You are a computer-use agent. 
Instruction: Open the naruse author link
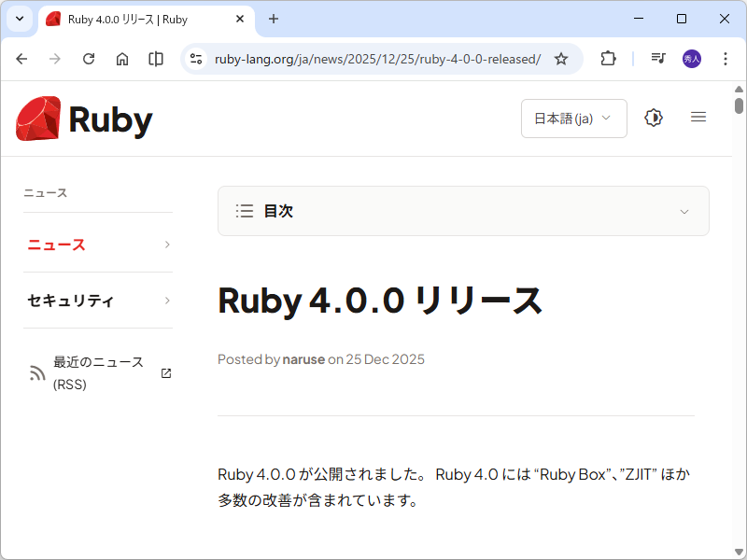tap(303, 359)
